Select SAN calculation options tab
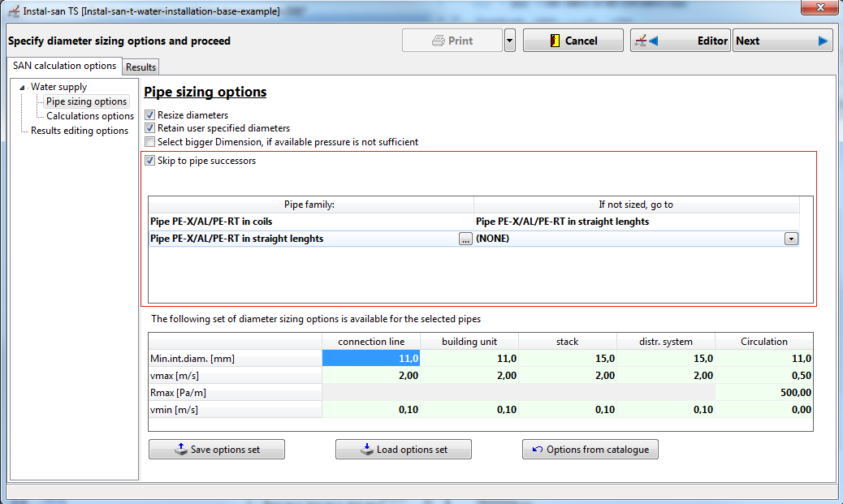The height and width of the screenshot is (504, 843). tap(64, 66)
